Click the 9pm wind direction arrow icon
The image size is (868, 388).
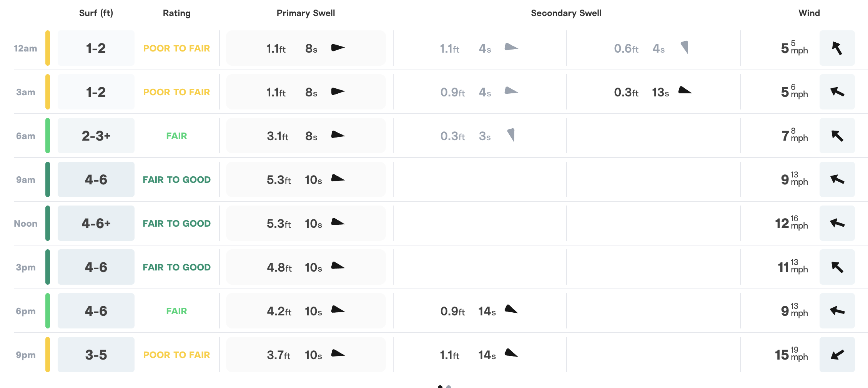(x=837, y=355)
